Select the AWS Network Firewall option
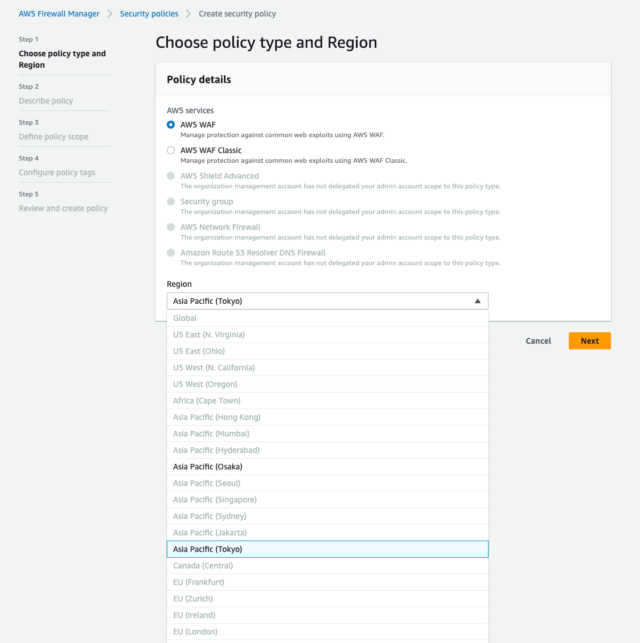Image resolution: width=640 pixels, height=643 pixels. click(171, 227)
